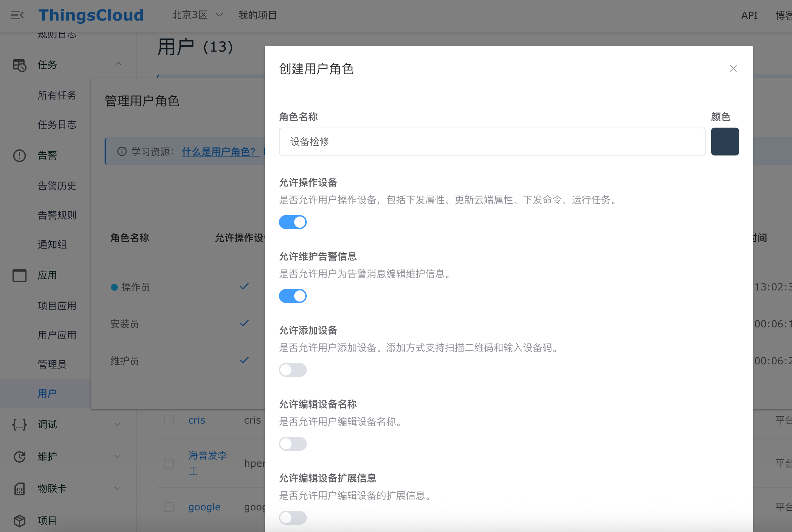Expand the 调试 sidebar section

point(118,424)
